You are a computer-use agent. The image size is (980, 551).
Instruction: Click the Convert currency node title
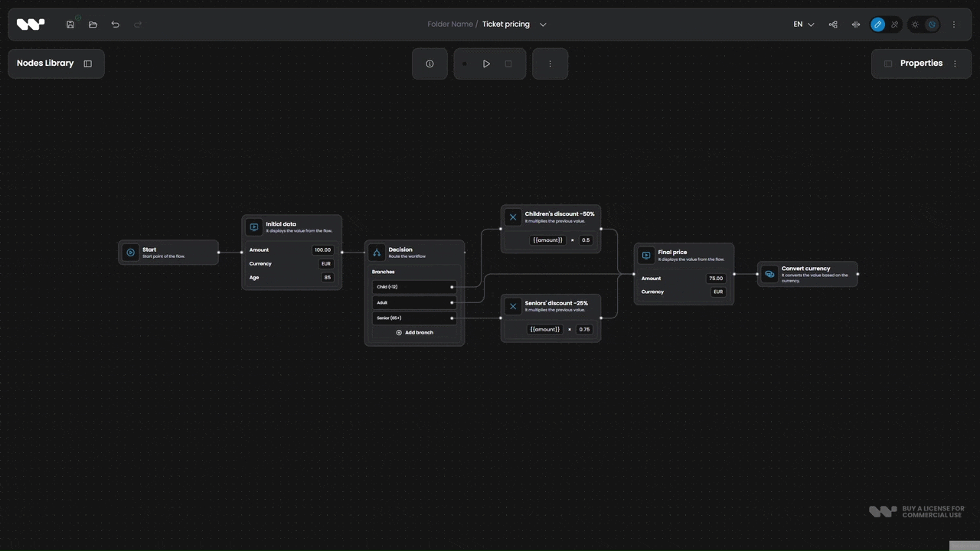coord(805,269)
